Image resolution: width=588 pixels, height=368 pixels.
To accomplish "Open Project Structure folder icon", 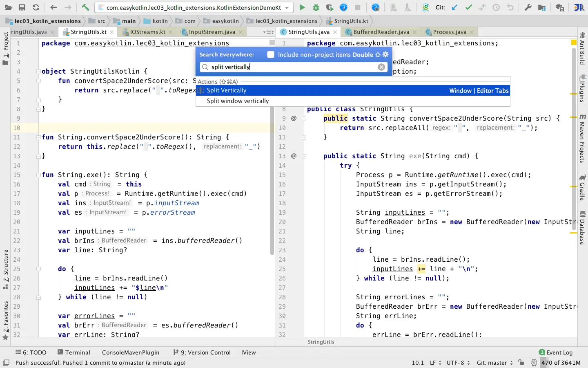I will 542,7.
